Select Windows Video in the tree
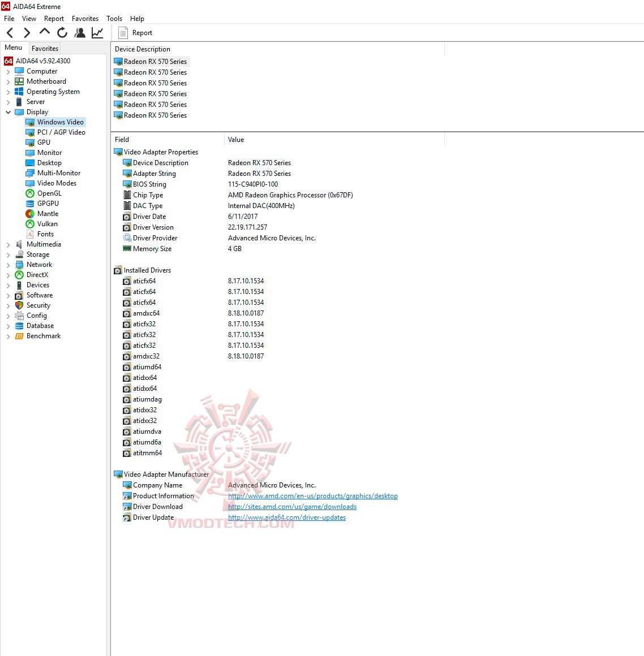Viewport: 644px width, 656px height. (61, 122)
